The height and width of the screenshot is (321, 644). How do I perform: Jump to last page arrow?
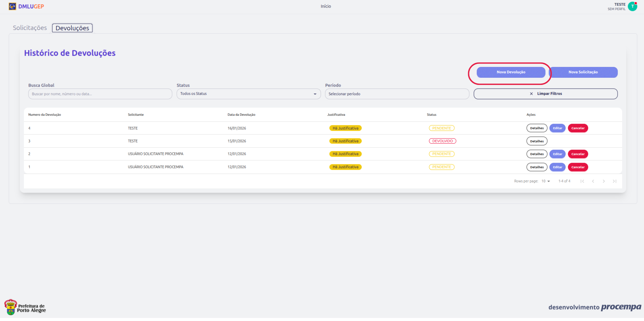coord(614,181)
